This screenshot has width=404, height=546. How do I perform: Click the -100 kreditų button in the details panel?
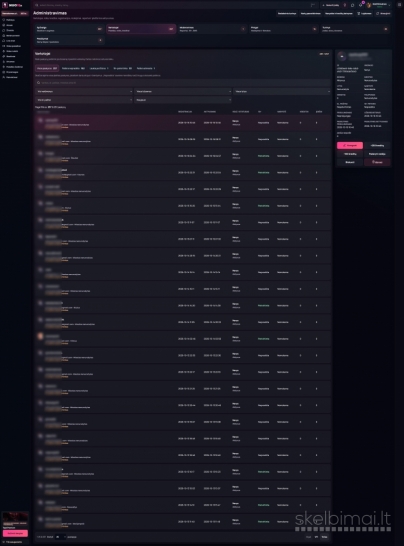coord(350,154)
